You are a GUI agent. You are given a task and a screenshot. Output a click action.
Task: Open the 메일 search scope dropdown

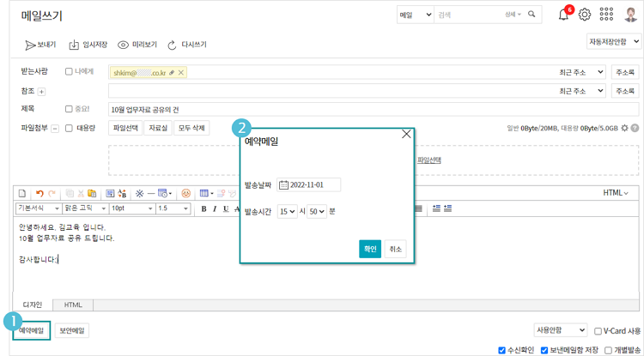(416, 15)
